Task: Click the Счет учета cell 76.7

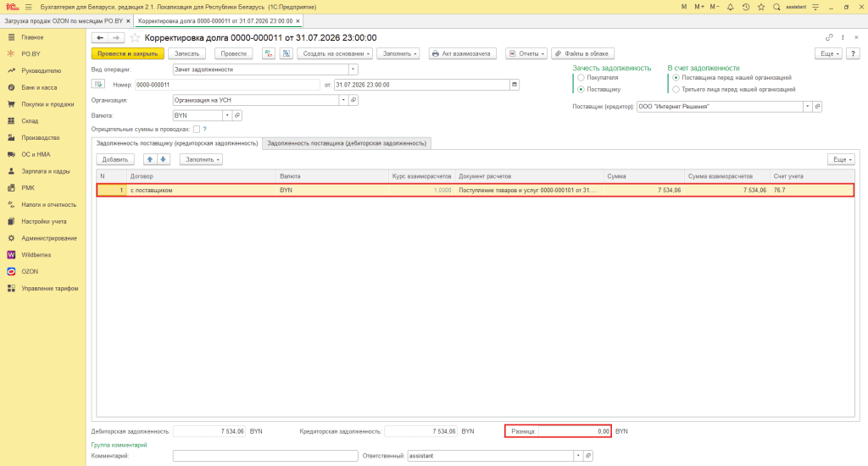Action: (812, 190)
